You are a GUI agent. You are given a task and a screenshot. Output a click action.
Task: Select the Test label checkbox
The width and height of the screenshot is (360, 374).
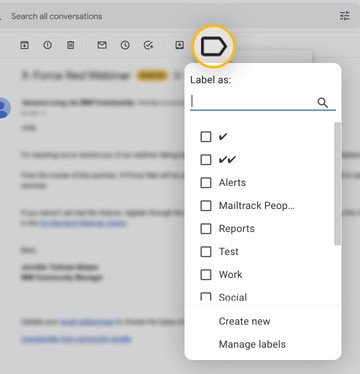click(206, 252)
